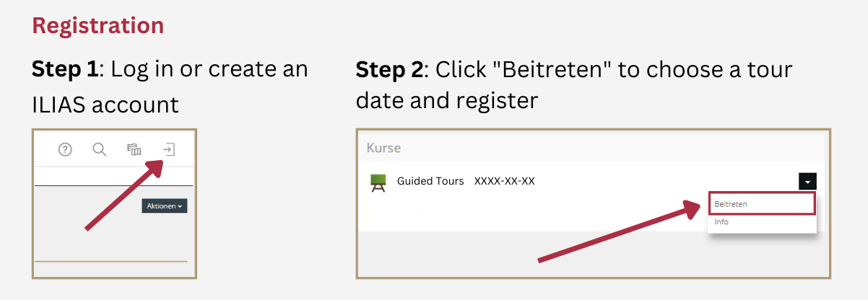The height and width of the screenshot is (300, 868).
Task: Click the help question mark icon
Action: tap(65, 150)
